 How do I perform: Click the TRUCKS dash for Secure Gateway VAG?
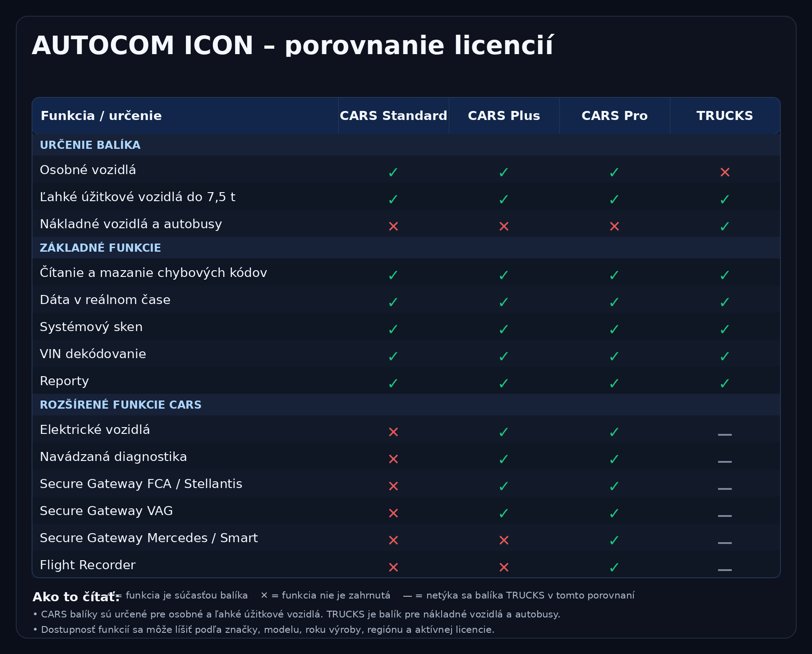click(725, 515)
